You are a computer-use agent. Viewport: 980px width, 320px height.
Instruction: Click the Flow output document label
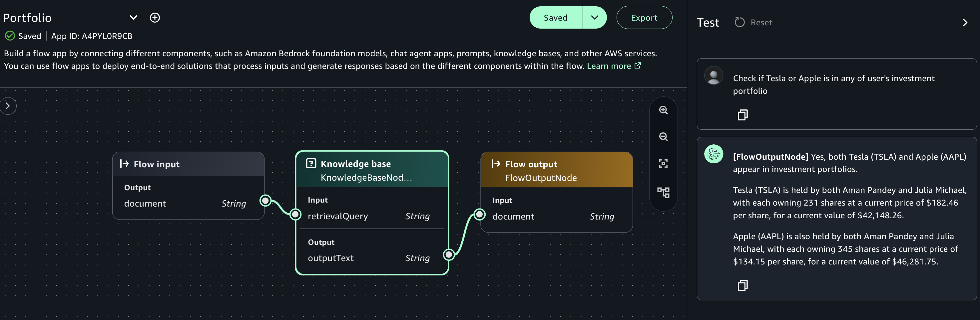(x=513, y=217)
